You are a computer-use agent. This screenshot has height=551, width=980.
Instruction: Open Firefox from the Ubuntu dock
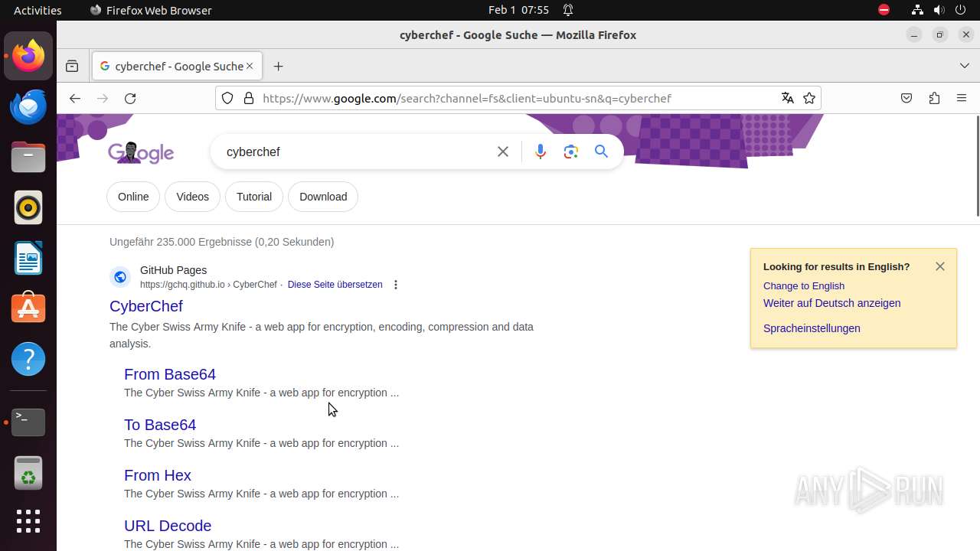pyautogui.click(x=28, y=56)
